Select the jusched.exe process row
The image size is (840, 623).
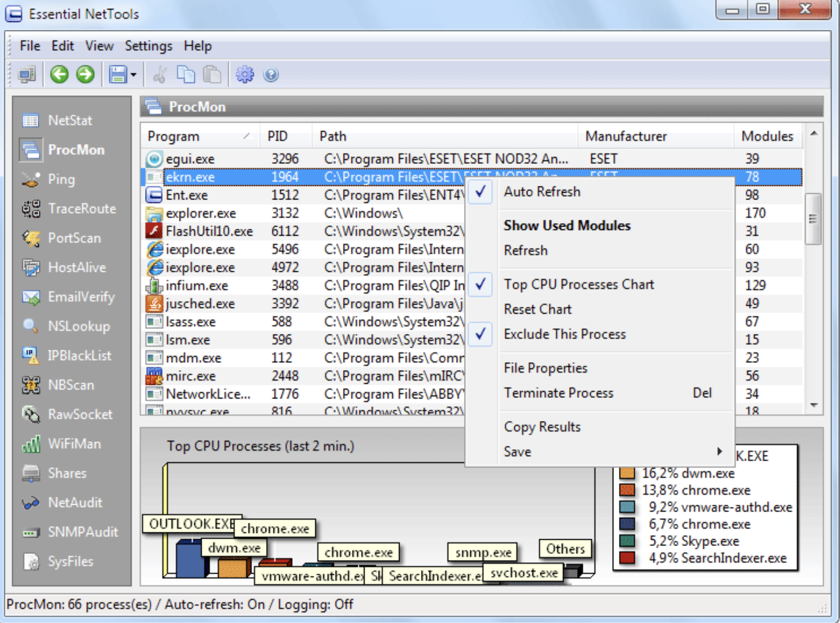[x=303, y=304]
